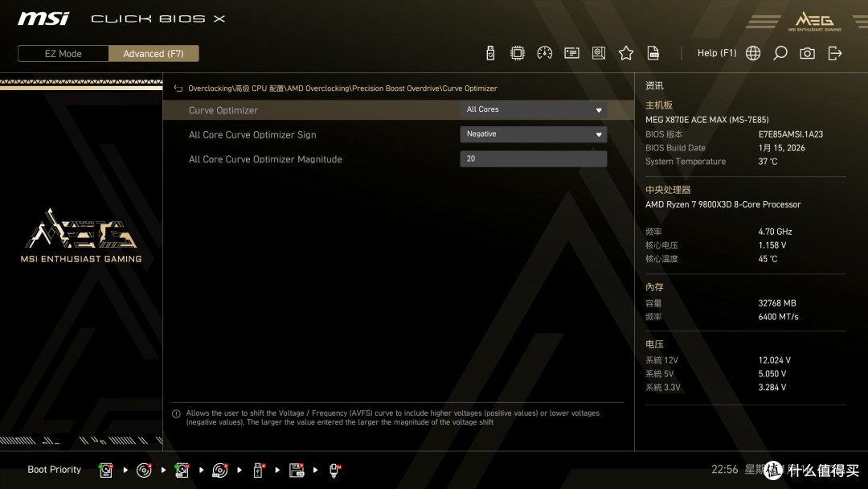Take a screenshot with the camera icon
The image size is (868, 489).
807,53
